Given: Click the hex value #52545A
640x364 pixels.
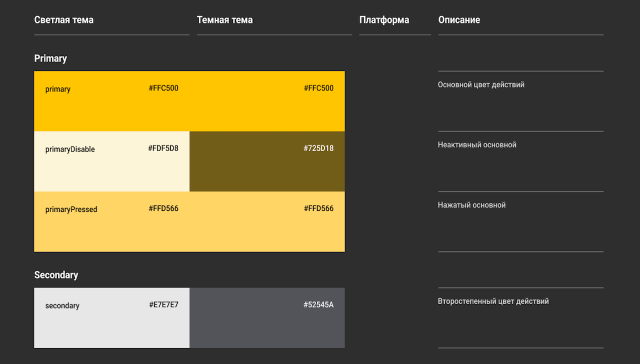Looking at the screenshot, I should tap(318, 305).
